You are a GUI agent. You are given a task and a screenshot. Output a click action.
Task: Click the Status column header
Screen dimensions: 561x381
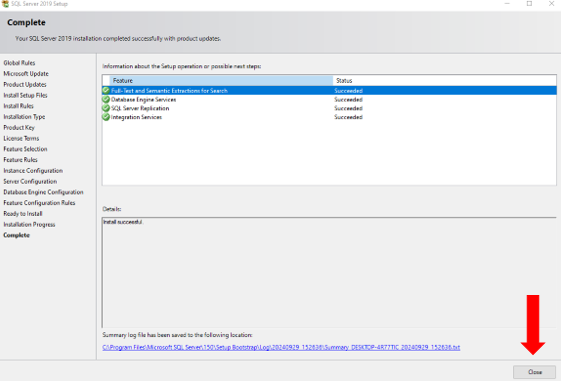click(x=444, y=80)
